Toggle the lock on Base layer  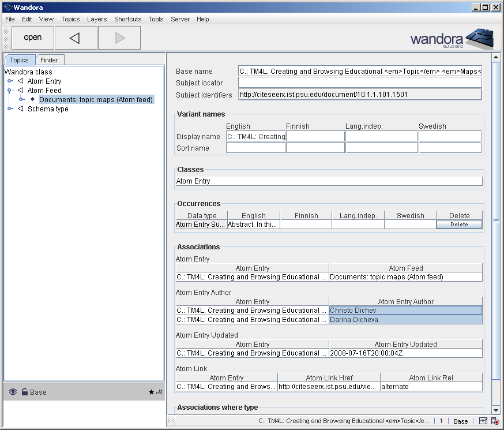24,392
